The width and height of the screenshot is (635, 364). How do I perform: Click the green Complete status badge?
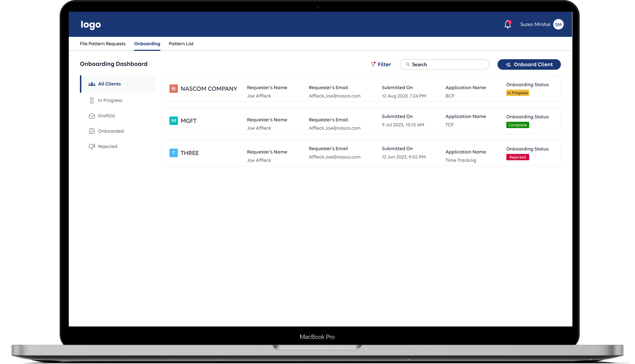click(x=517, y=125)
